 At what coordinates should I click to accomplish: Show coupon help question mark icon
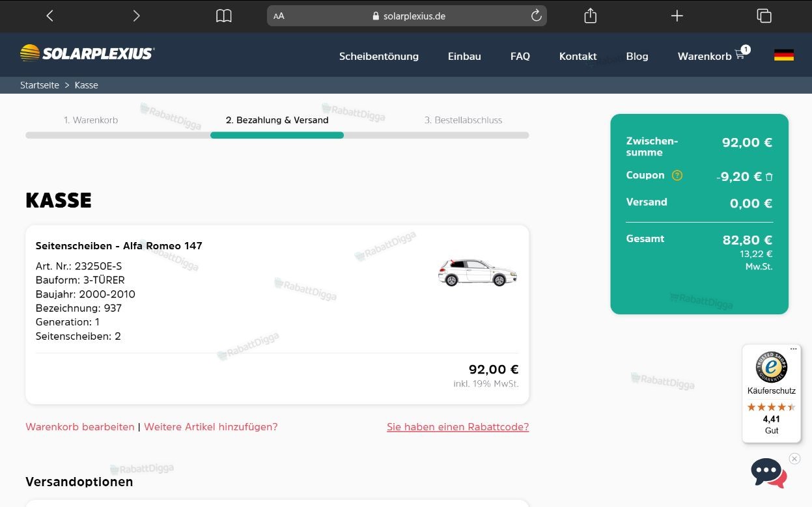click(677, 175)
